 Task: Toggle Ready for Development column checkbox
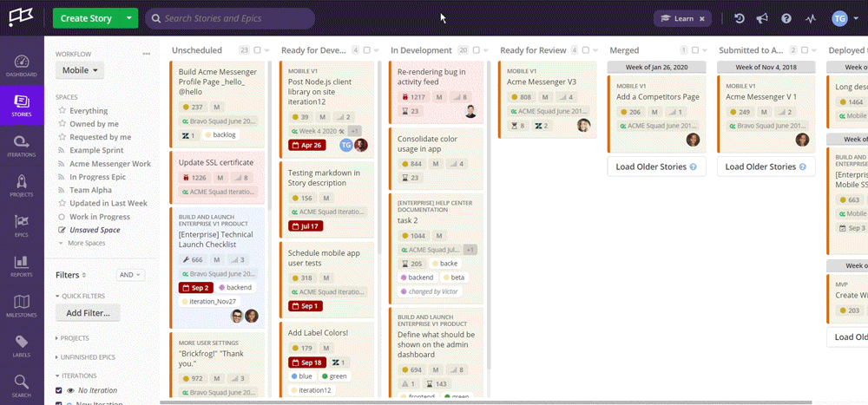click(366, 50)
